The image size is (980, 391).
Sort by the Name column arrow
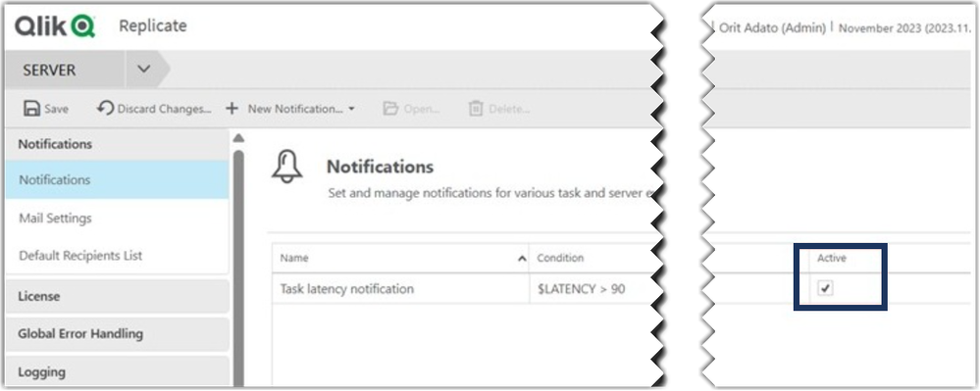(x=523, y=259)
